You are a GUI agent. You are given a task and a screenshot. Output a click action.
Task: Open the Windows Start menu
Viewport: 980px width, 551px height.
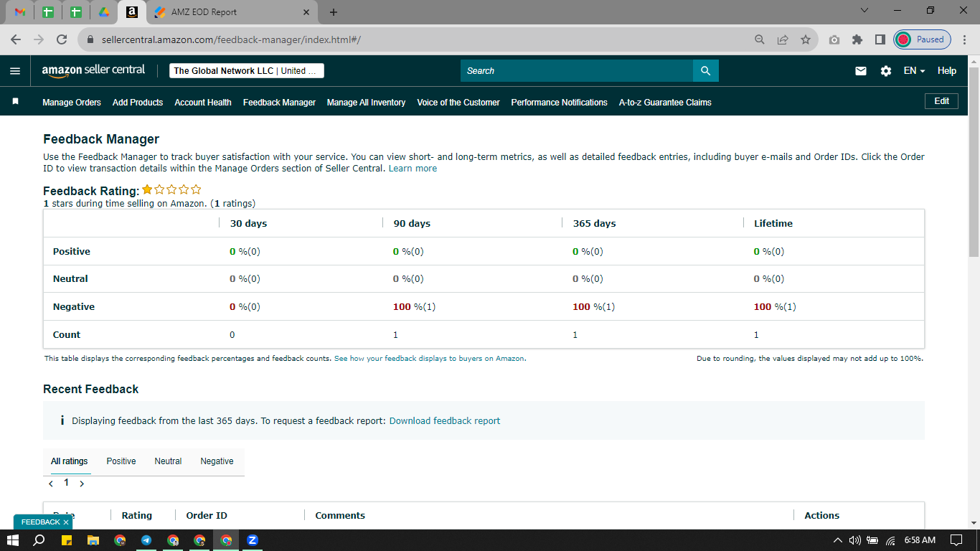coord(12,540)
